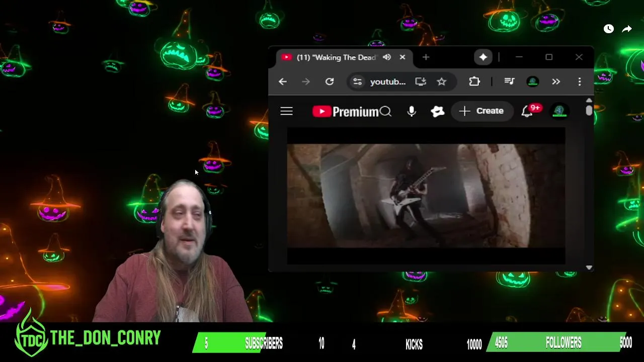
Task: Maximize the browser window
Action: coord(549,57)
